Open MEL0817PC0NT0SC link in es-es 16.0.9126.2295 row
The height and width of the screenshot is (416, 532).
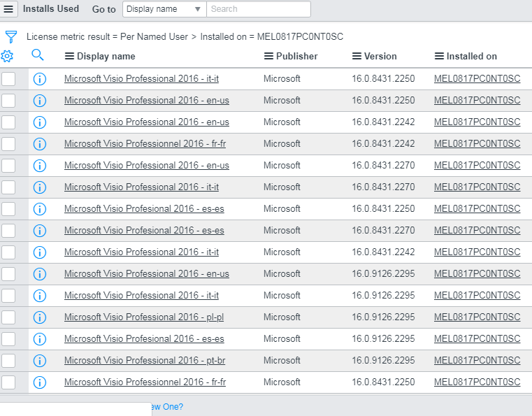(x=477, y=338)
